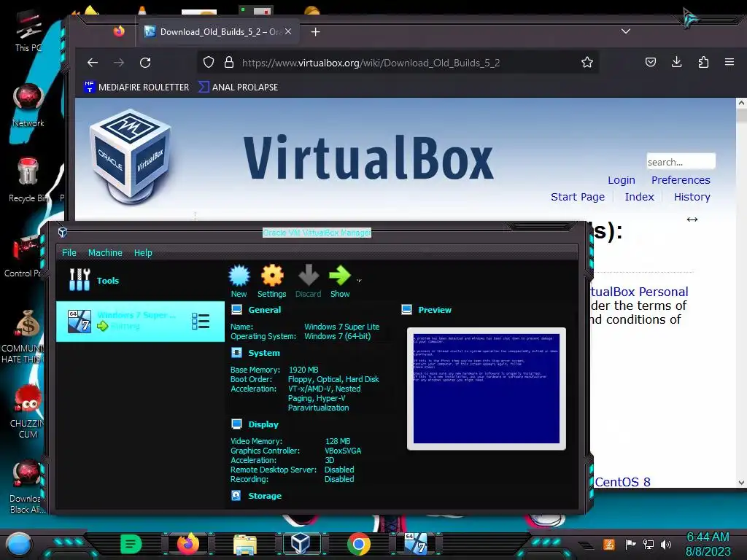747x560 pixels.
Task: Open the Preferences link
Action: click(x=681, y=180)
